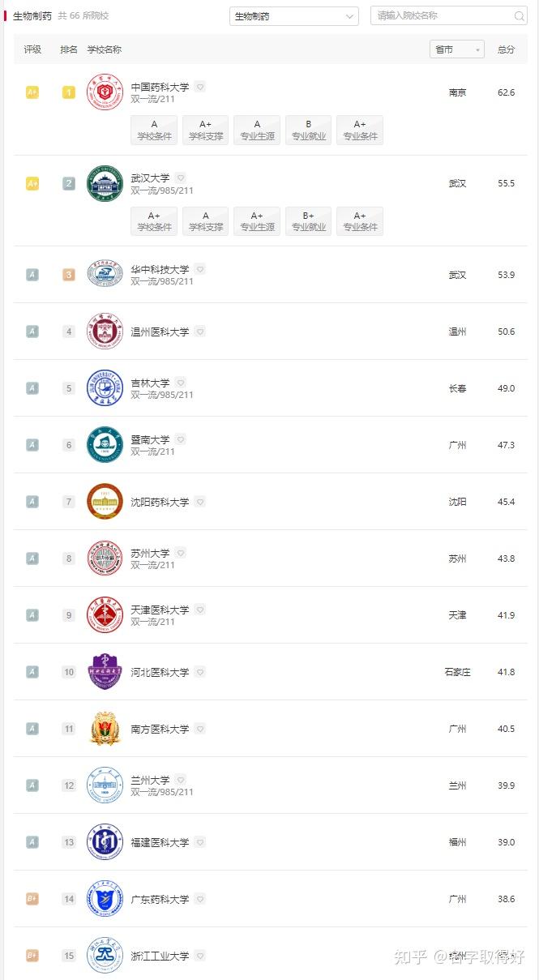Image resolution: width=539 pixels, height=980 pixels.
Task: Click the 南方医科大学 badge
Action: (105, 729)
